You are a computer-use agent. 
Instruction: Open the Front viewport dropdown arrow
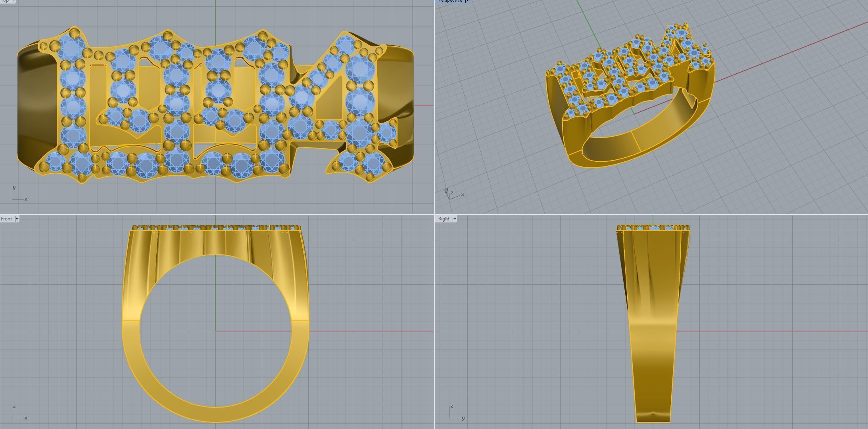17,219
